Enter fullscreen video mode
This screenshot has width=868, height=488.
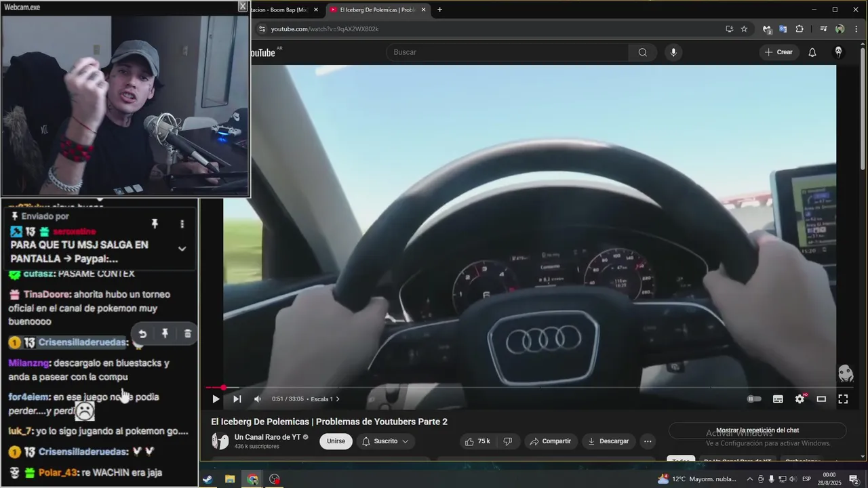click(x=843, y=399)
